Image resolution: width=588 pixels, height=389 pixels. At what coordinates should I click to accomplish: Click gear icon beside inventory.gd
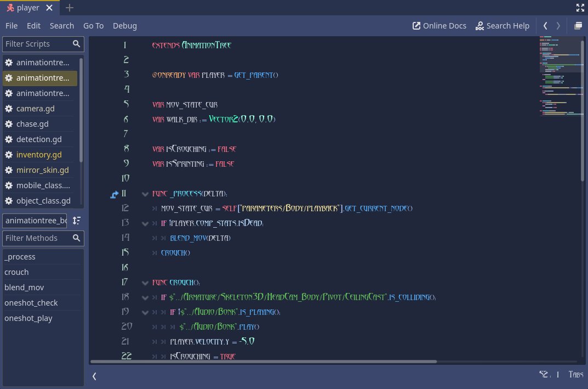[x=9, y=155]
